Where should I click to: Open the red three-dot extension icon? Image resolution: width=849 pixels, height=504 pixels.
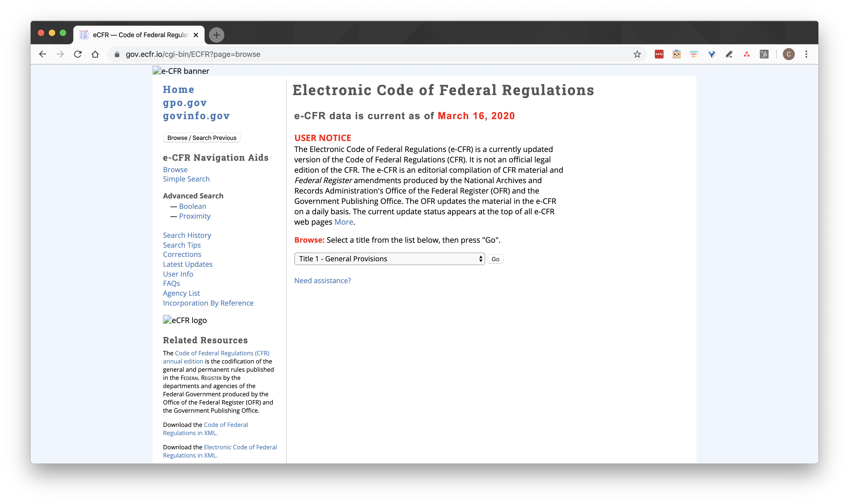(x=659, y=54)
